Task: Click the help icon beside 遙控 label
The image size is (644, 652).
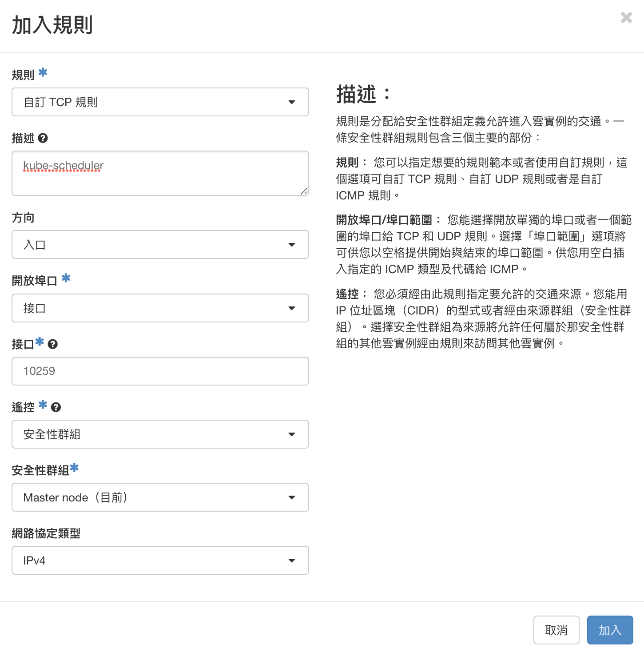Action: click(x=56, y=407)
